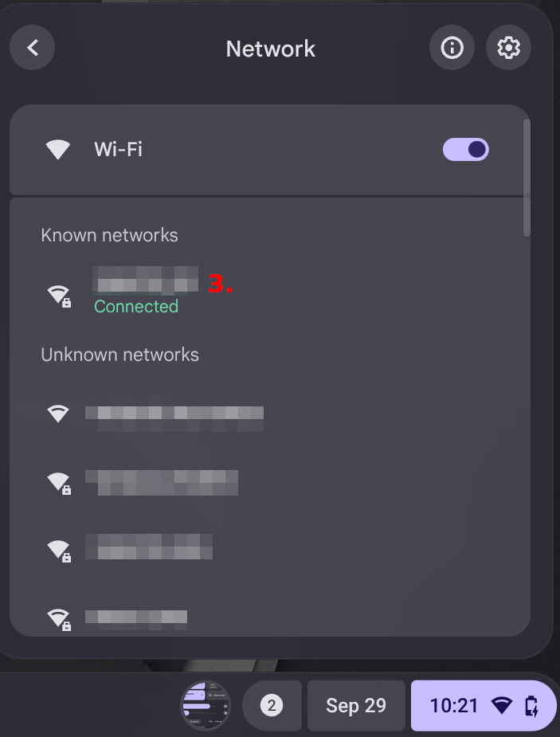Click the battery icon in the status tray
560x737 pixels.
point(531,705)
